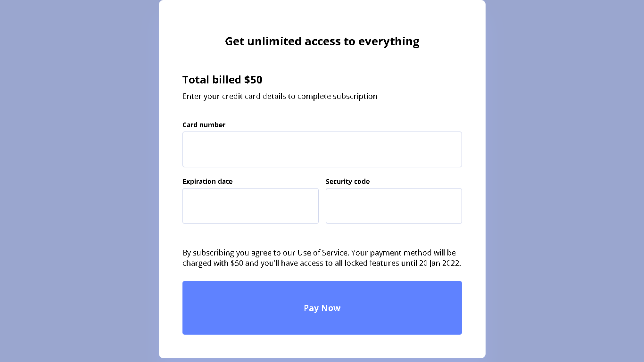Click 'charged with $50' in the agreement paragraph
Viewport: 644px width, 362px height.
point(213,263)
